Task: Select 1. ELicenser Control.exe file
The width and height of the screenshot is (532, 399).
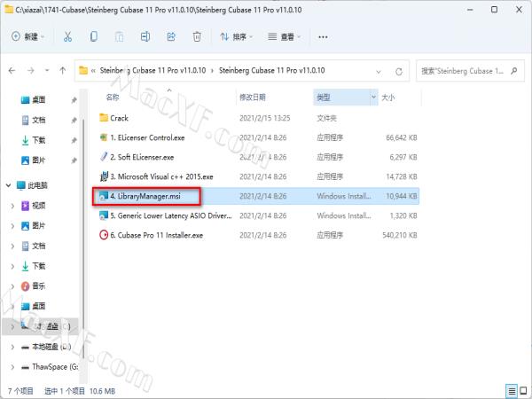Action: [147, 137]
